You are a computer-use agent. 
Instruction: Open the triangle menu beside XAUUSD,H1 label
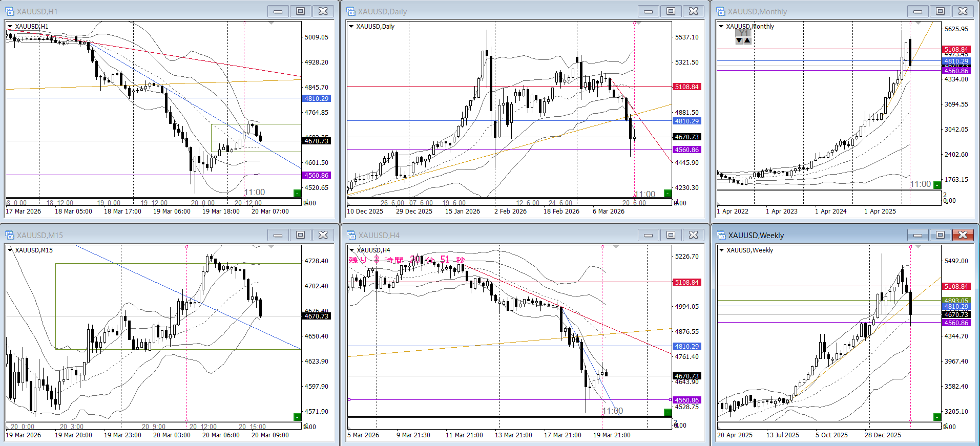coord(10,27)
